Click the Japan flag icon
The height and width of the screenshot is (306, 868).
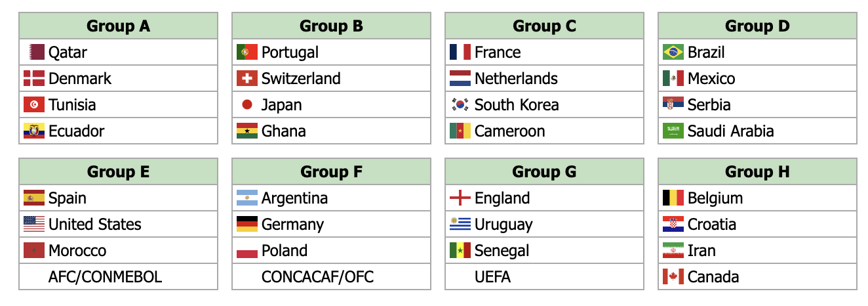(x=247, y=104)
